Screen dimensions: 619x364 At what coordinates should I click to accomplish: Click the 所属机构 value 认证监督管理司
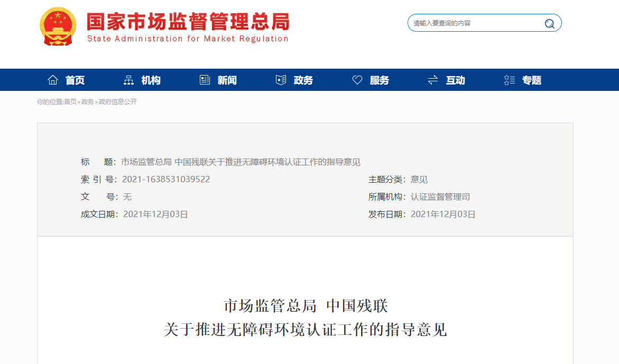click(x=440, y=197)
